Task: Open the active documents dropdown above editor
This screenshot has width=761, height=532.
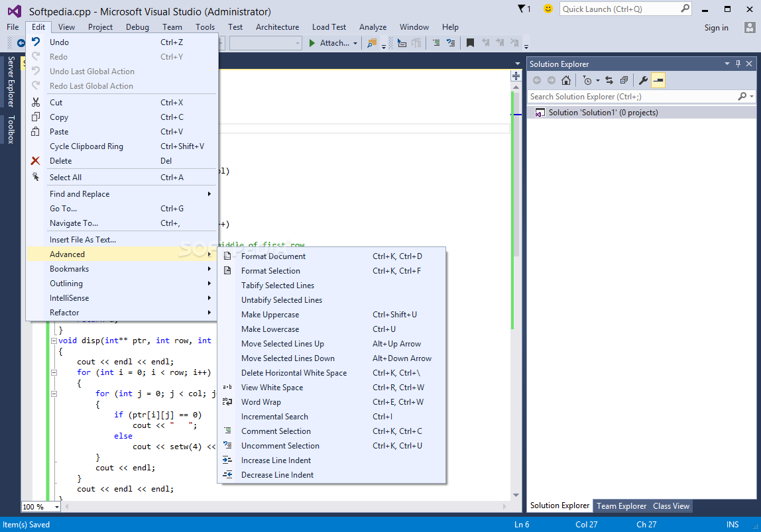Action: pos(517,64)
